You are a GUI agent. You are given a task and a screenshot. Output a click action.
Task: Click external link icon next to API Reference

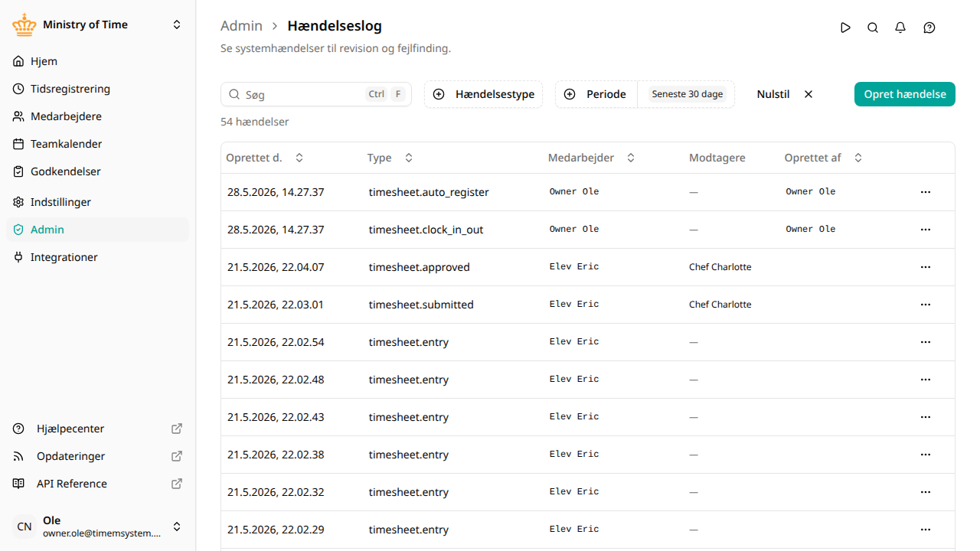point(177,484)
